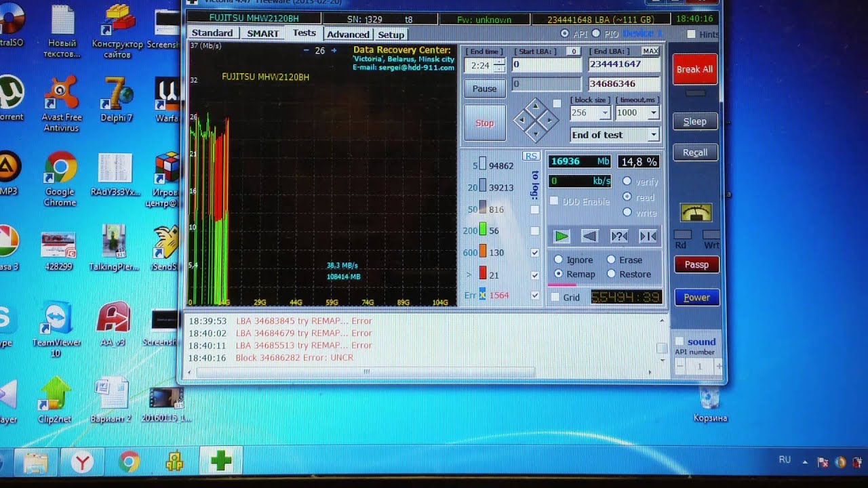Select the Restore radio button

tap(611, 274)
